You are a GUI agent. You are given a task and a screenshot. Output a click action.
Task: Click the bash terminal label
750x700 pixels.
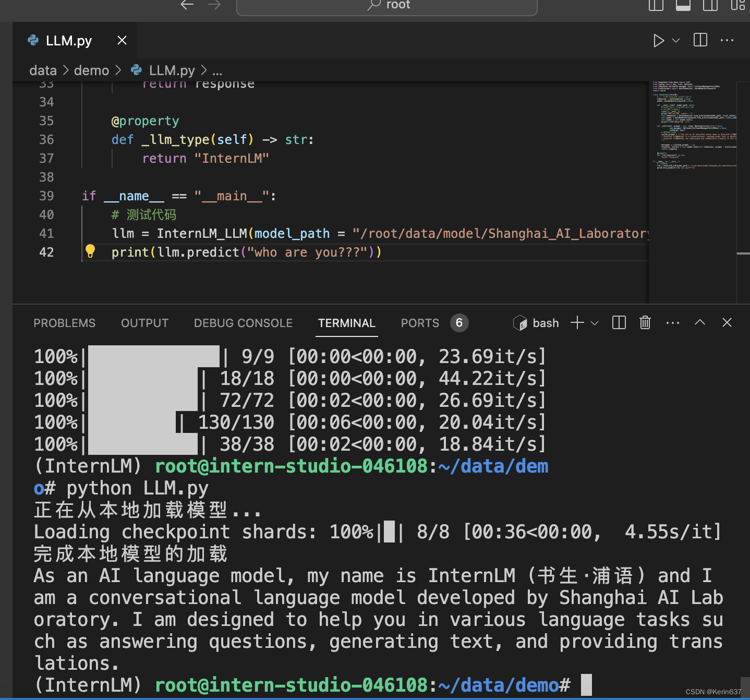[546, 323]
